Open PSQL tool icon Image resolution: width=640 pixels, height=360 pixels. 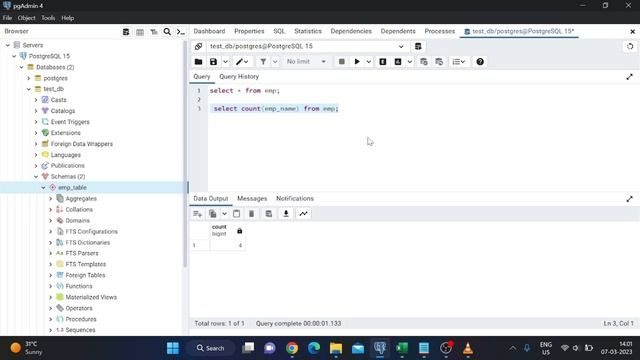[x=181, y=31]
